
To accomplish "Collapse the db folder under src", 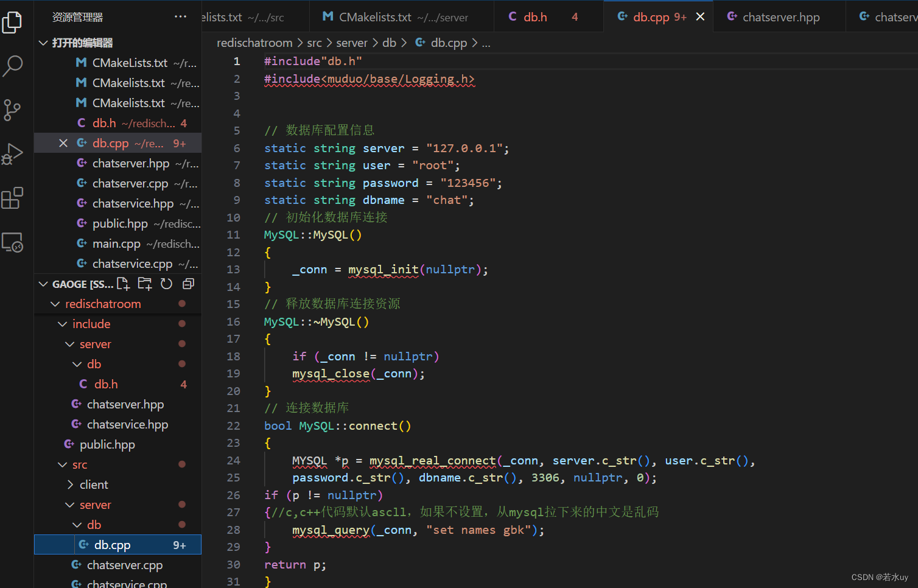I will pos(77,525).
